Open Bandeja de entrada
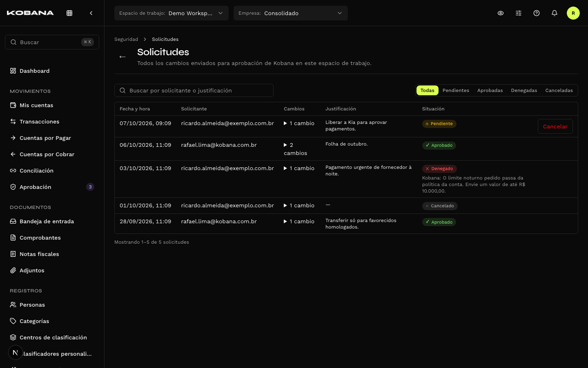Viewport: 588px width, 368px height. click(x=52, y=221)
